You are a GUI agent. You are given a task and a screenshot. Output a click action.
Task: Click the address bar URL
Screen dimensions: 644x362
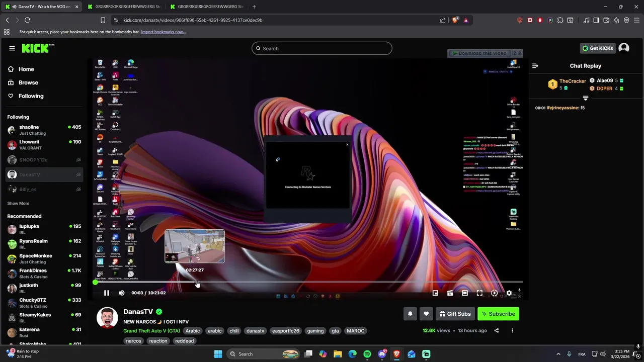(193, 20)
